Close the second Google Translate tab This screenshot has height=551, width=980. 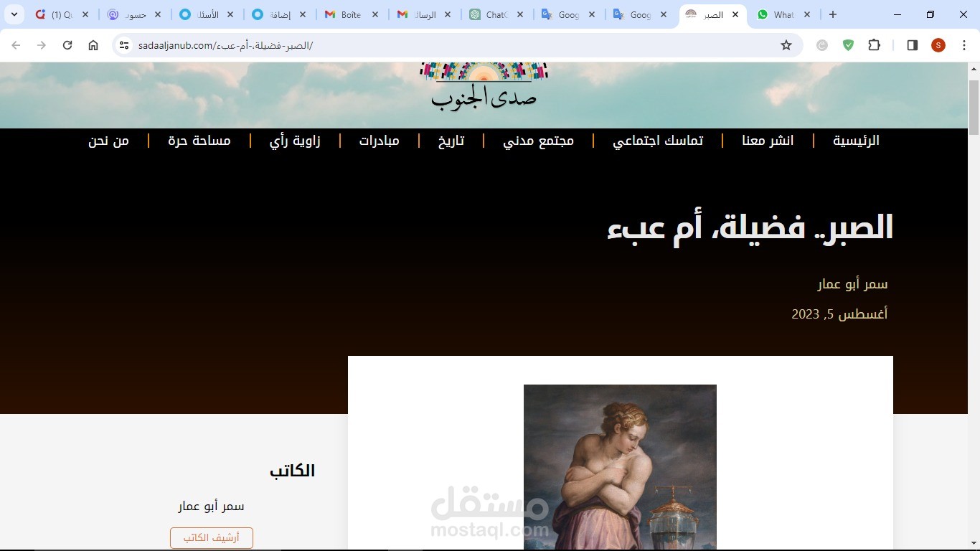tap(665, 14)
